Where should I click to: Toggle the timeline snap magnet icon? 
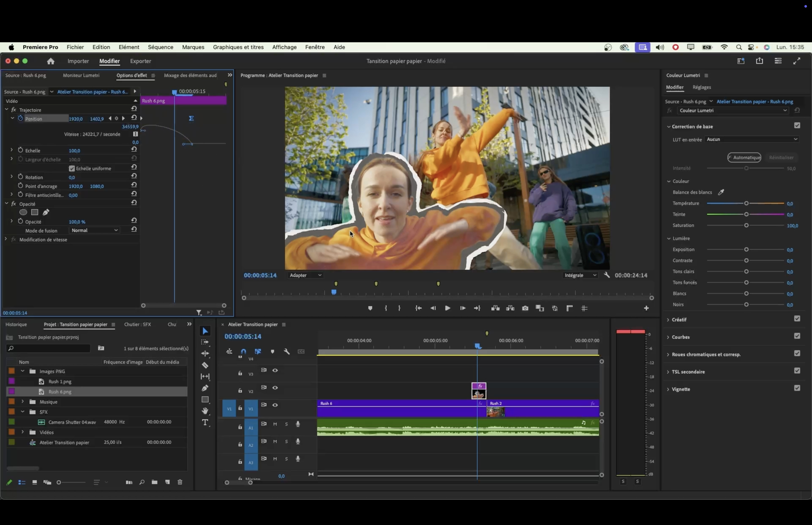click(243, 351)
